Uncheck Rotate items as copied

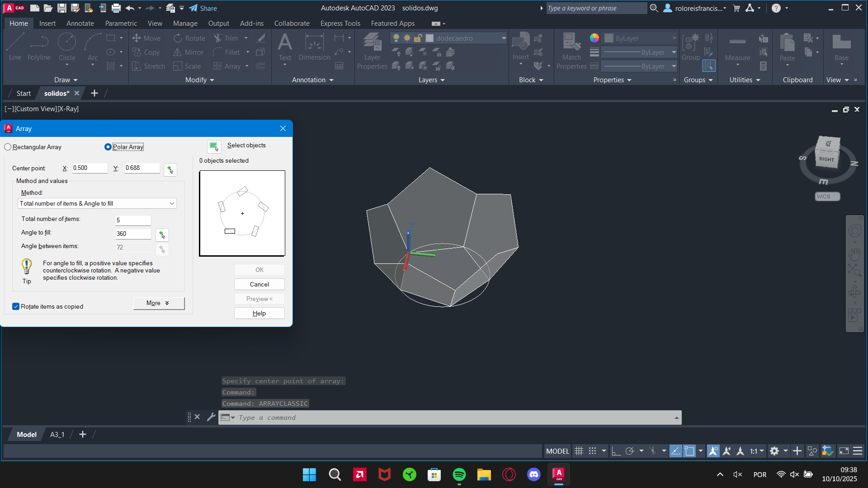coord(16,306)
